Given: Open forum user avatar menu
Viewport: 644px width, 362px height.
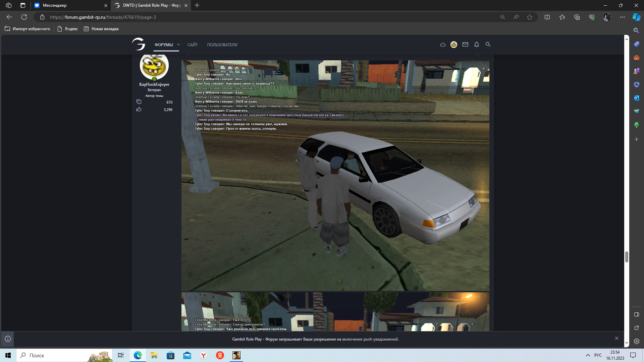Looking at the screenshot, I should click(454, 45).
